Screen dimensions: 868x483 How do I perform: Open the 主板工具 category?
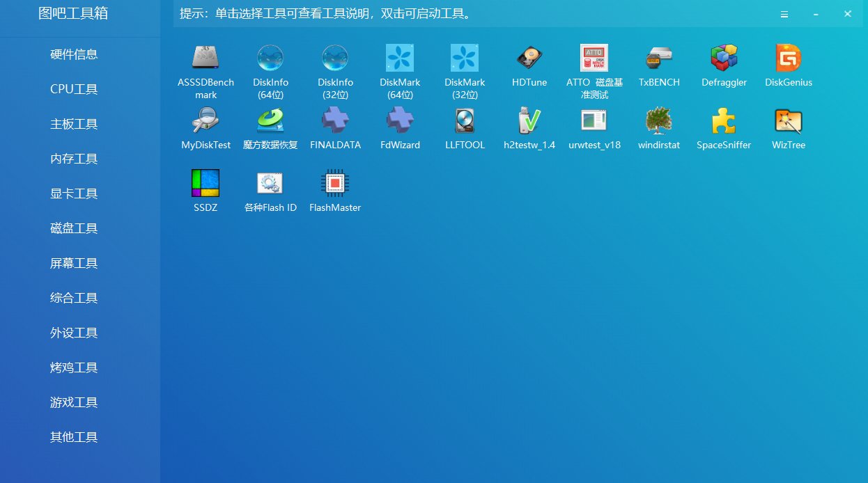point(74,124)
